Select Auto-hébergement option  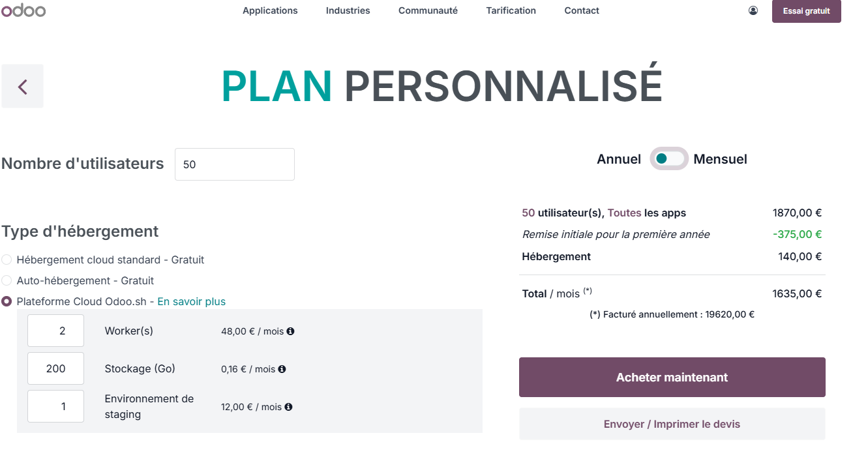click(x=7, y=280)
